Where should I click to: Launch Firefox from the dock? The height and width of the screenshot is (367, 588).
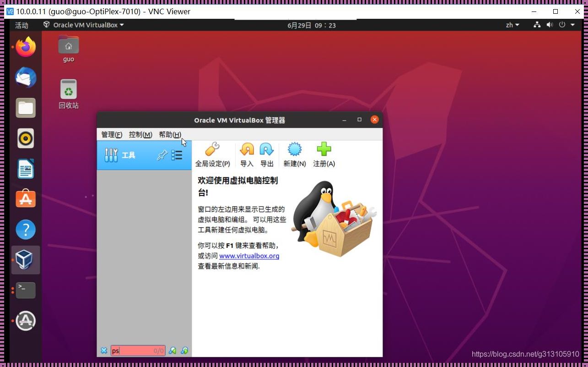point(26,47)
